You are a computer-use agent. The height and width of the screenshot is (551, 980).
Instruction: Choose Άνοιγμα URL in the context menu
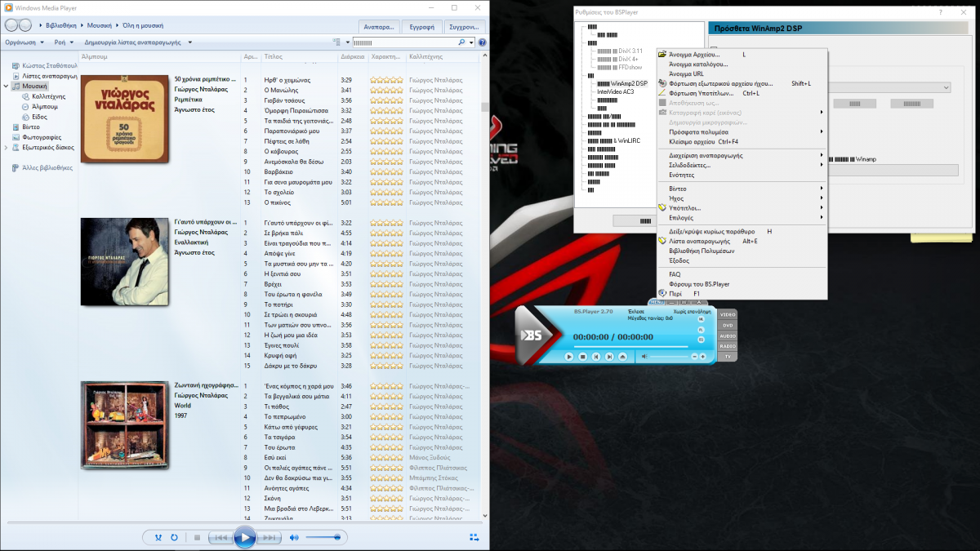[743, 73]
